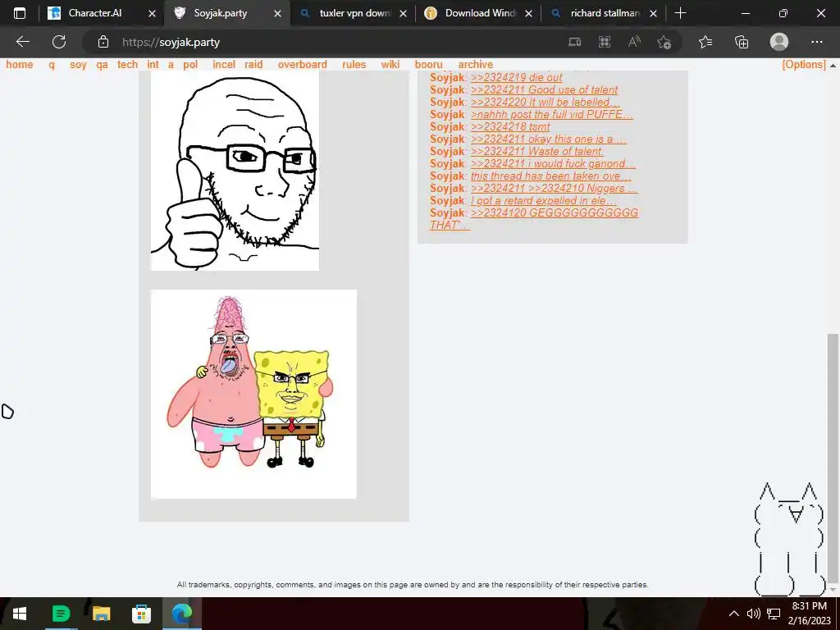
Task: Go to the home board link
Action: 20,64
